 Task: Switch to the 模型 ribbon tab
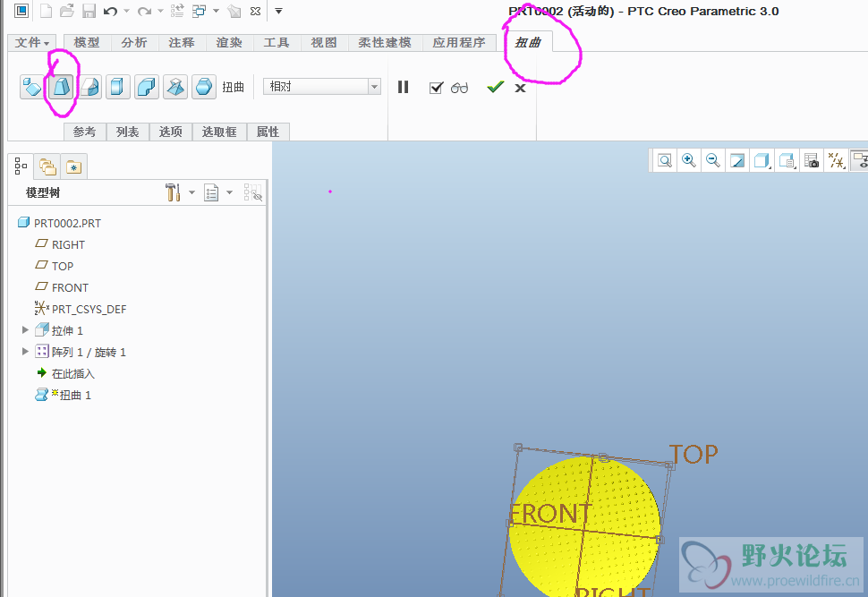tap(87, 43)
